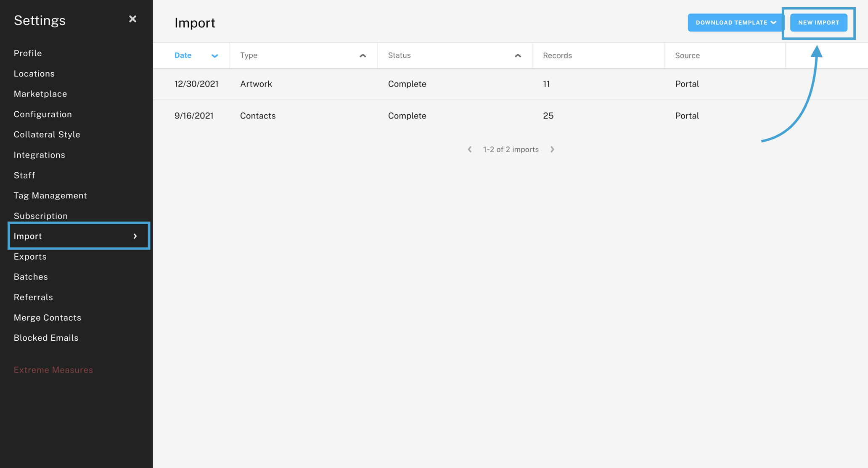Open the Tag Management settings
This screenshot has height=468, width=868.
tap(50, 195)
